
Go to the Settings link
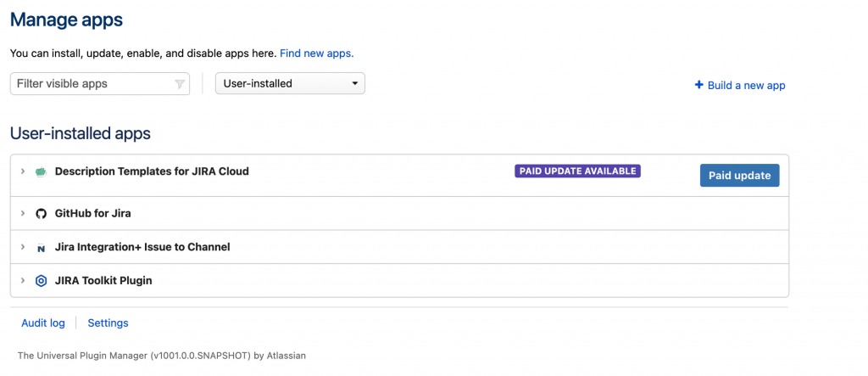pos(108,323)
